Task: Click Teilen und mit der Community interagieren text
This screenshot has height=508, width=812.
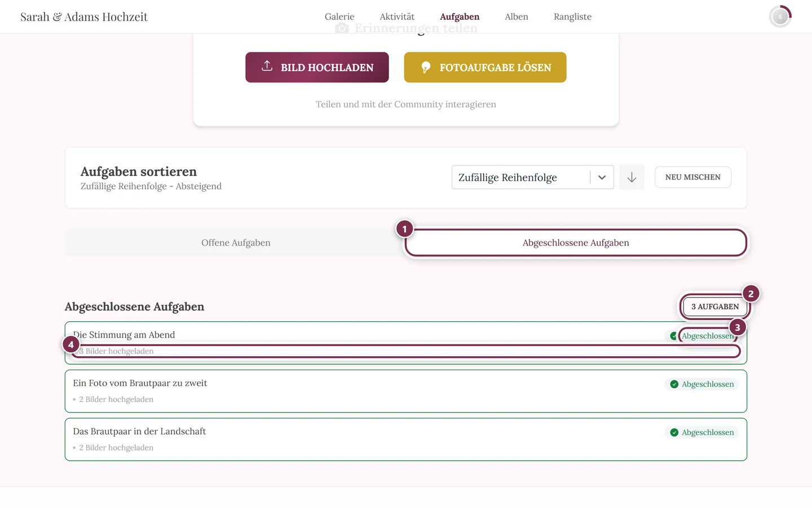Action: [406, 104]
